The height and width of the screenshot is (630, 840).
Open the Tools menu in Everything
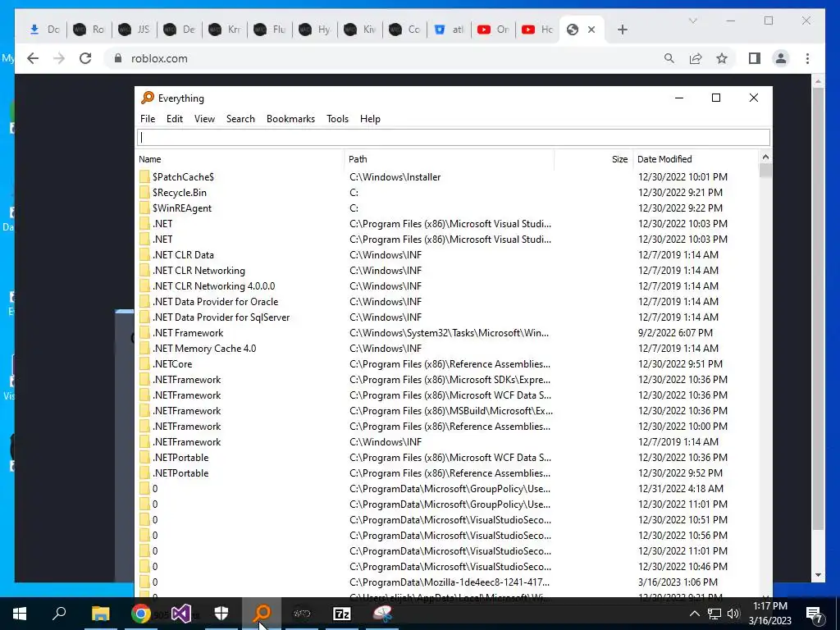pos(337,119)
